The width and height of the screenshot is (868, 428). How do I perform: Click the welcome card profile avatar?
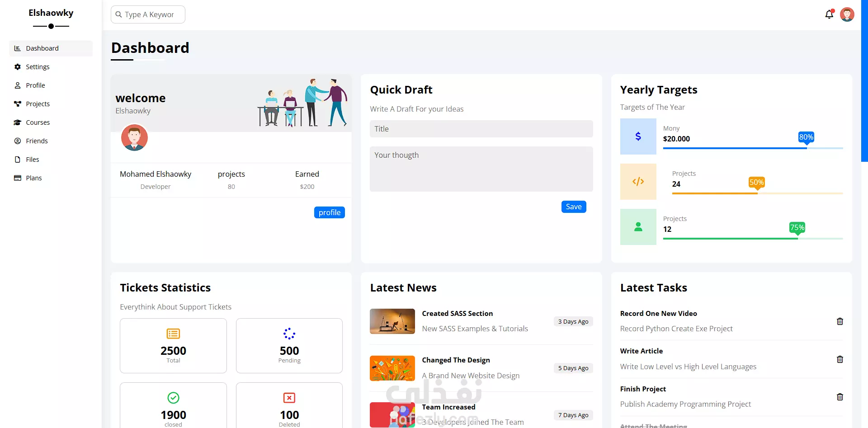click(x=134, y=138)
